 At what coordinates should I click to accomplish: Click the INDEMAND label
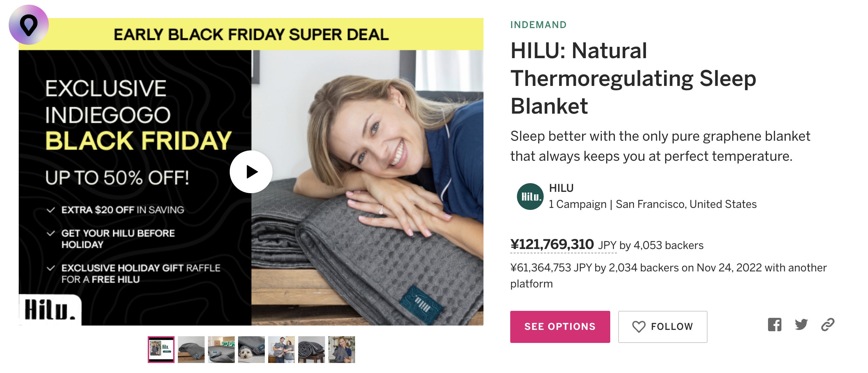[x=538, y=25]
